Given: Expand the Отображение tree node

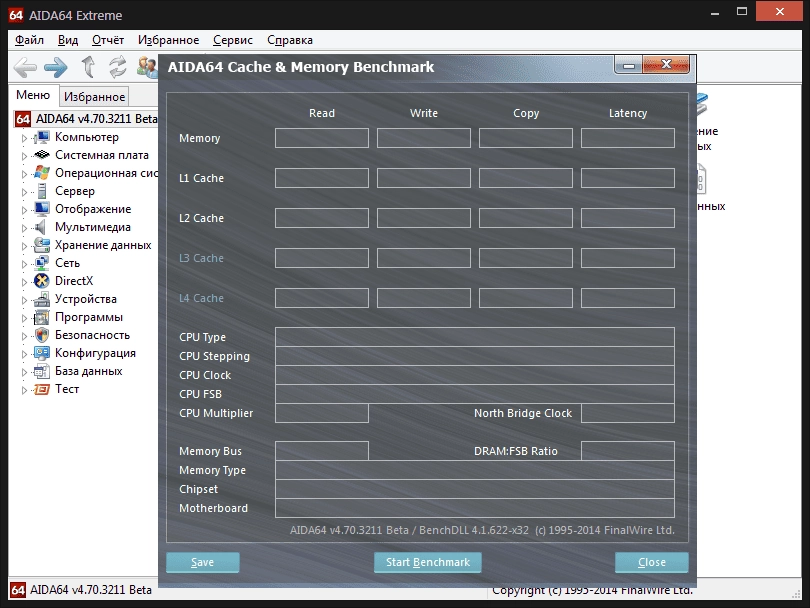Looking at the screenshot, I should coord(24,210).
